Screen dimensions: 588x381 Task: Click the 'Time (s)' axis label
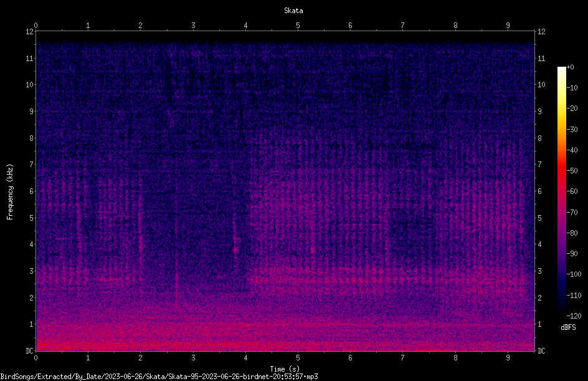[285, 369]
